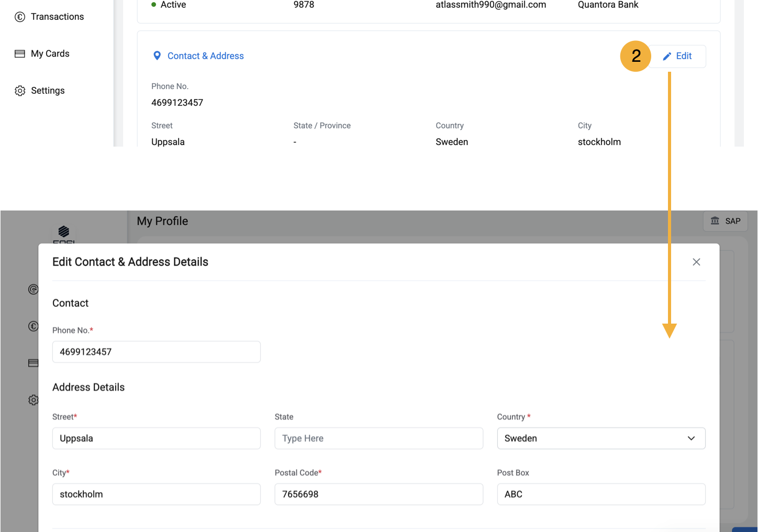Close the Edit Contact & Address Details dialog
The image size is (758, 532).
pos(696,262)
